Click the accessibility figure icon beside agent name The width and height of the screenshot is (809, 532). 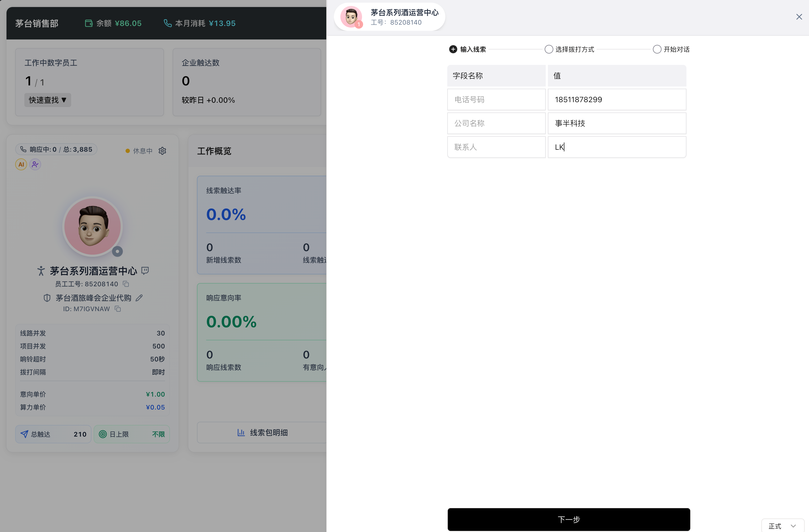point(41,271)
